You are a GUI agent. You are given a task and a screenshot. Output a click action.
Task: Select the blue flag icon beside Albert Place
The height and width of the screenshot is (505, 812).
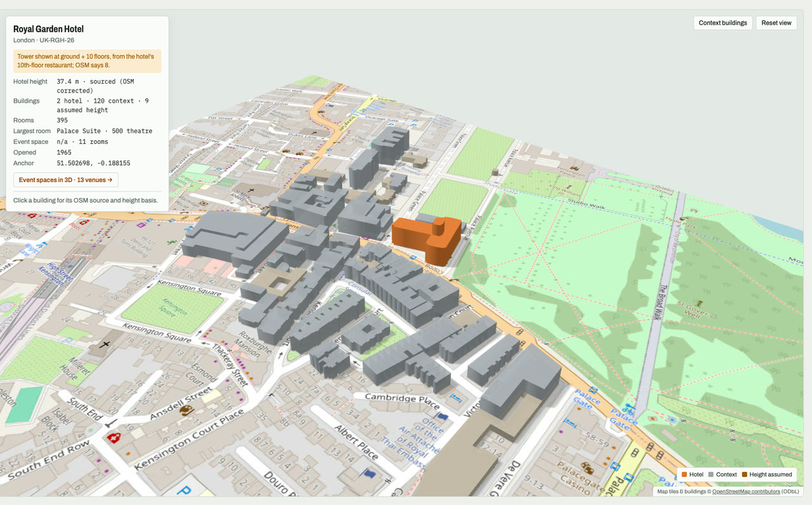point(367,474)
